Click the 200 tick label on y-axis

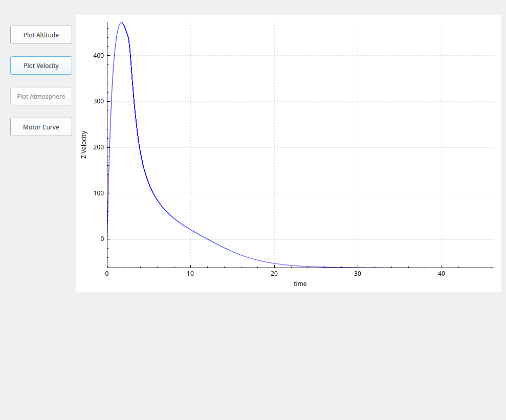tap(98, 147)
